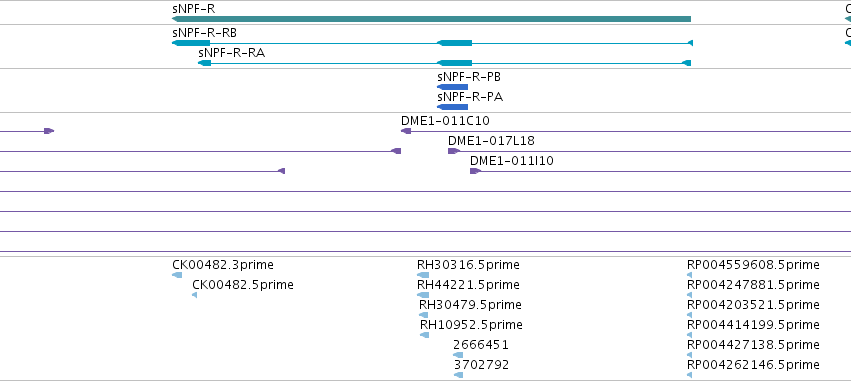Click the RP004247881.5prime EST label
The image size is (851, 381).
[753, 285]
